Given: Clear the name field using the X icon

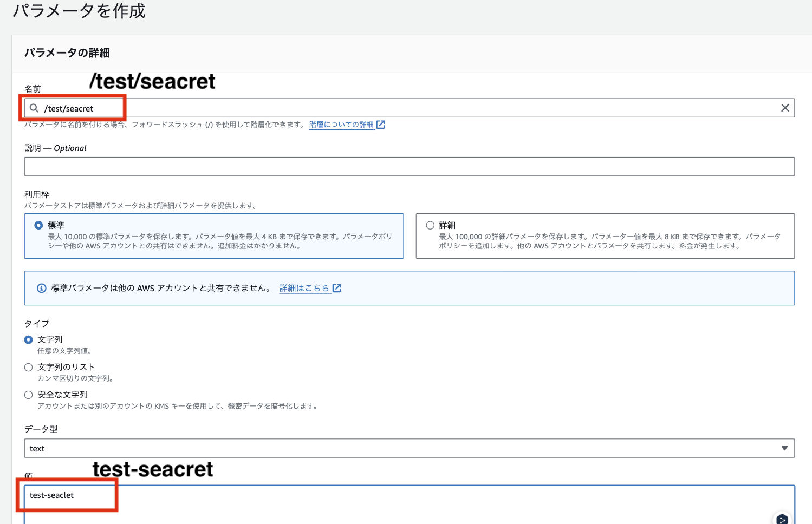Looking at the screenshot, I should pos(785,108).
